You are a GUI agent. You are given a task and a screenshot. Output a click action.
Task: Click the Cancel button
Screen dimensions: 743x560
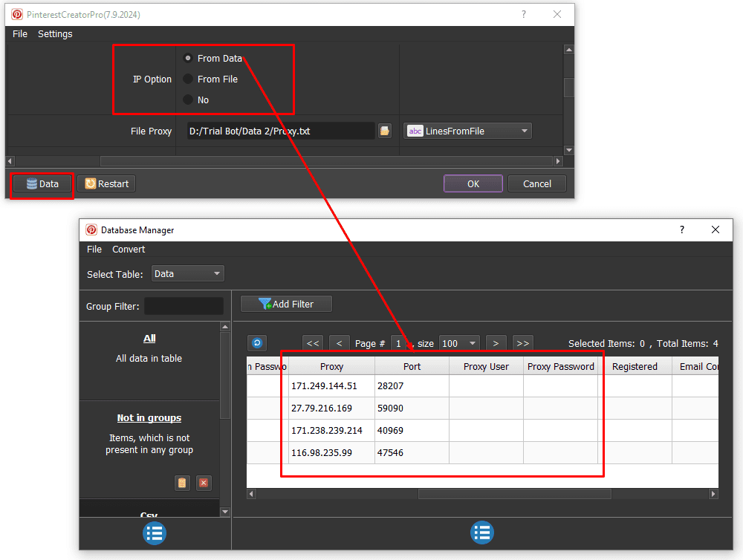click(x=537, y=184)
